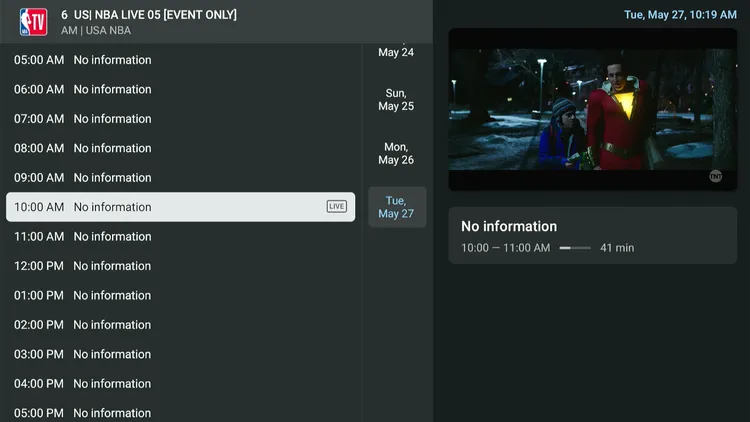Image resolution: width=750 pixels, height=422 pixels.
Task: Select the 07:00 AM No information program
Action: (x=180, y=119)
